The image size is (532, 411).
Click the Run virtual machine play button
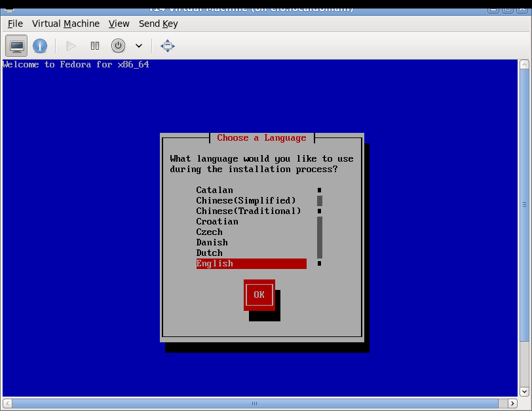(x=71, y=46)
